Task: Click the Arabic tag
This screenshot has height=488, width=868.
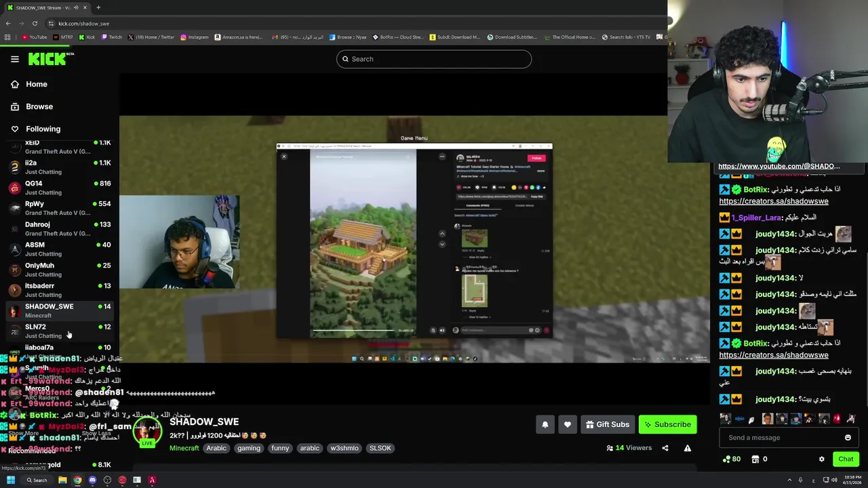Action: tap(216, 448)
